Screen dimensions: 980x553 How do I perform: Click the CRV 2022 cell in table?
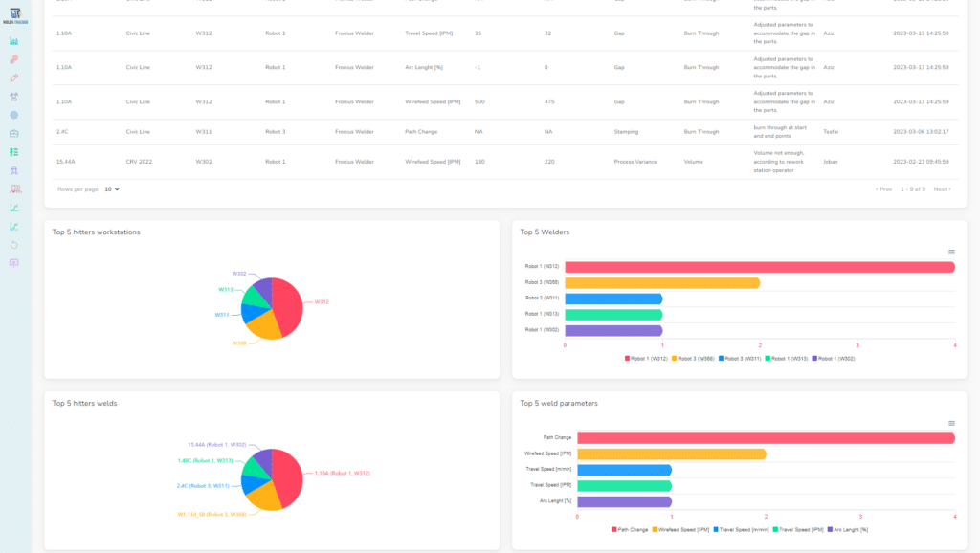point(139,162)
